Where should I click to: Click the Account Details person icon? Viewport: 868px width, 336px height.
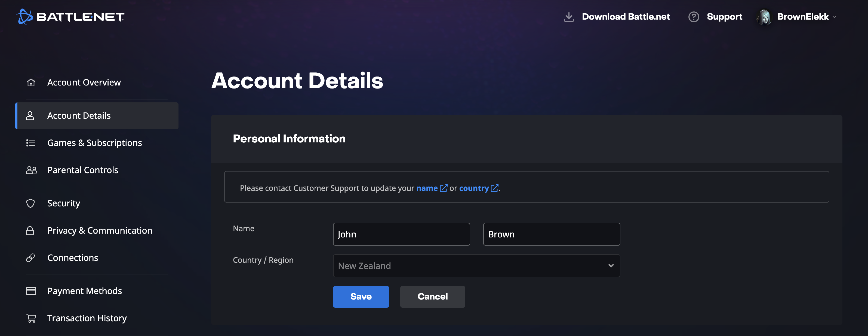point(30,116)
